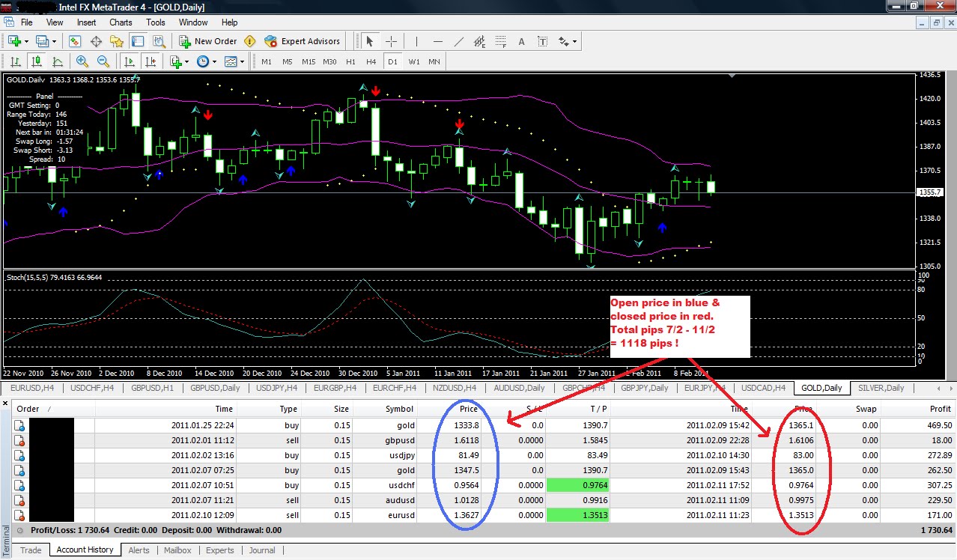Image resolution: width=957 pixels, height=560 pixels.
Task: Select the Crosshair tool
Action: [391, 41]
